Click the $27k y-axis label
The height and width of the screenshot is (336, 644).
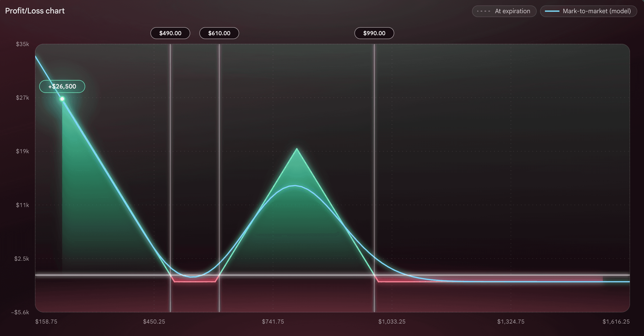(23, 98)
